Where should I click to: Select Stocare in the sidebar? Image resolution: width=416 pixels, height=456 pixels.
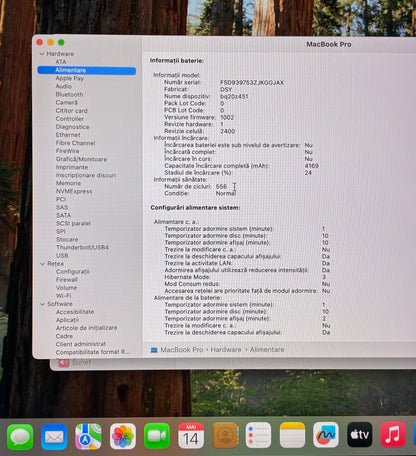(67, 240)
